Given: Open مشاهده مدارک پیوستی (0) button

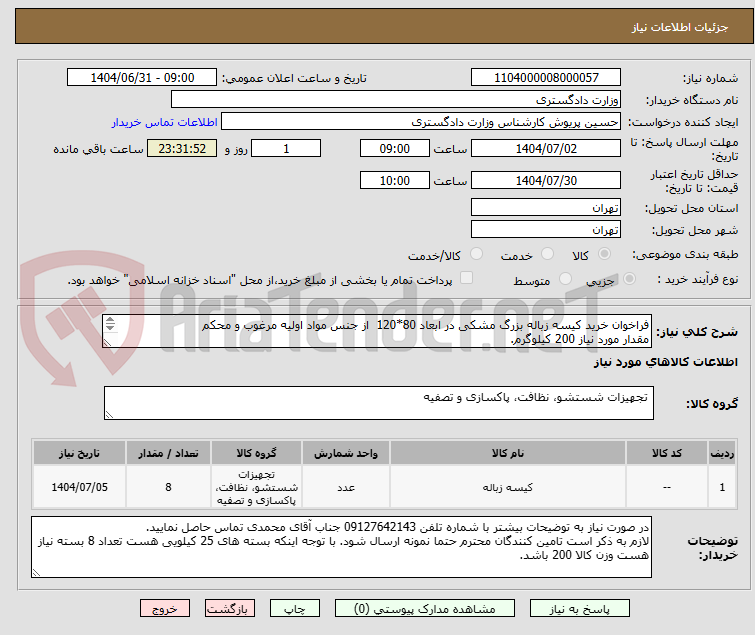Looking at the screenshot, I should [425, 609].
